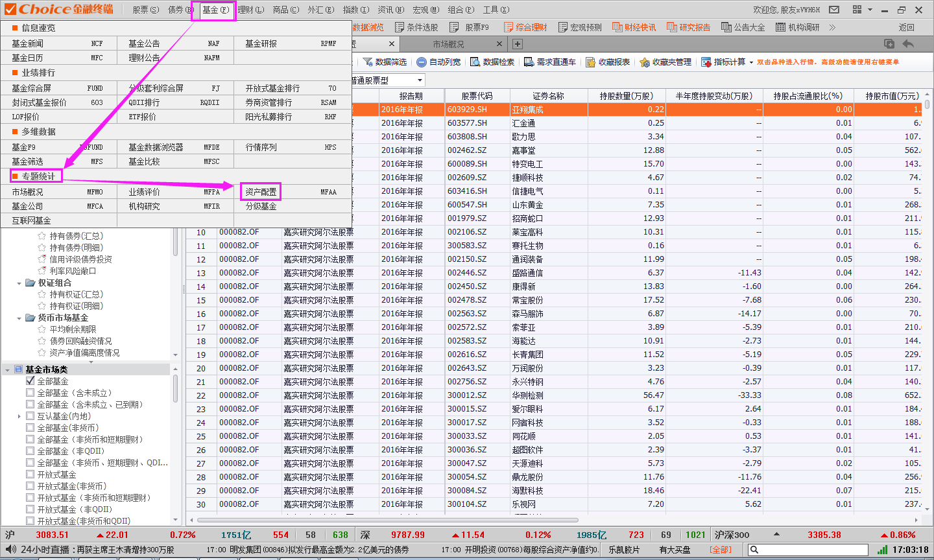Screen dimensions: 934x560
Task: Open 乐凯胶片 from the bottom bar
Action: click(x=624, y=550)
